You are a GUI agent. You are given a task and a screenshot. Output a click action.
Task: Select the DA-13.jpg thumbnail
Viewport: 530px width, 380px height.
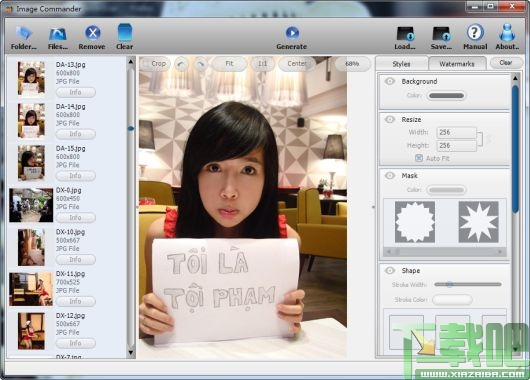point(31,78)
